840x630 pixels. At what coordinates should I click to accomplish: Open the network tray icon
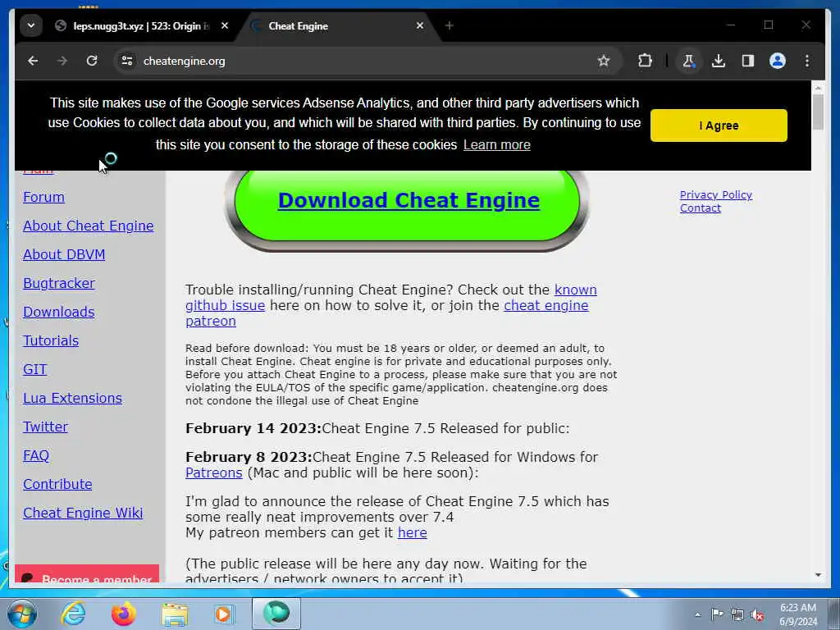[x=737, y=614]
